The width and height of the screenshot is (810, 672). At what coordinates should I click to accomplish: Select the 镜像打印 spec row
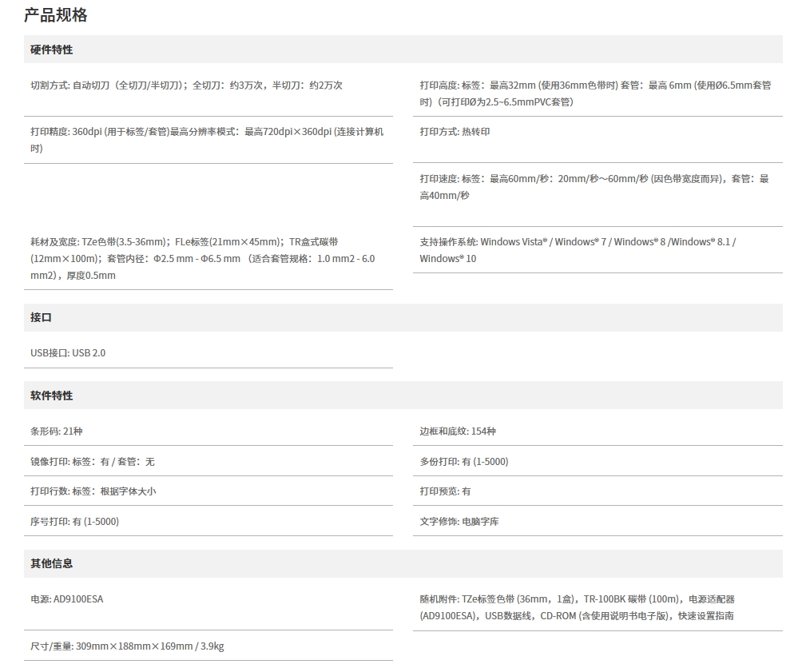coord(208,461)
